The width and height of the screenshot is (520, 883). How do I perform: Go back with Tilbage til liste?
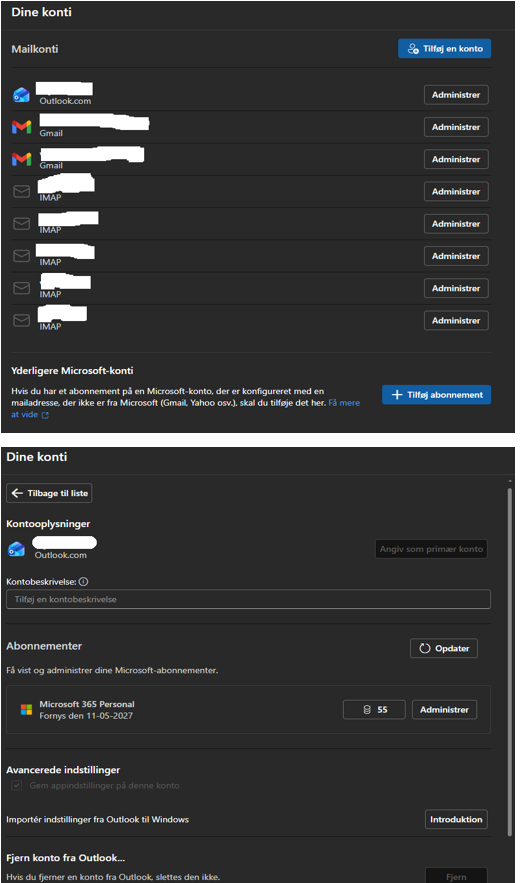coord(50,493)
